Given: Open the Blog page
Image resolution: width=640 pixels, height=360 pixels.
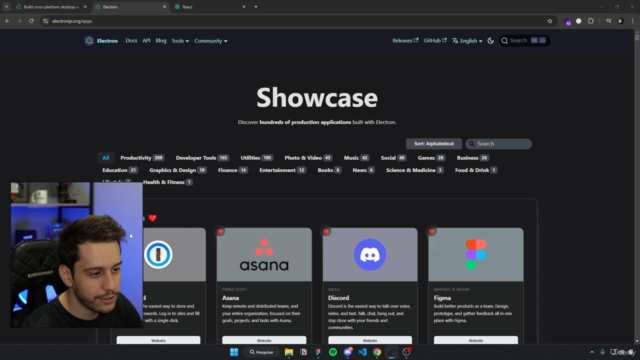Looking at the screenshot, I should (x=161, y=41).
